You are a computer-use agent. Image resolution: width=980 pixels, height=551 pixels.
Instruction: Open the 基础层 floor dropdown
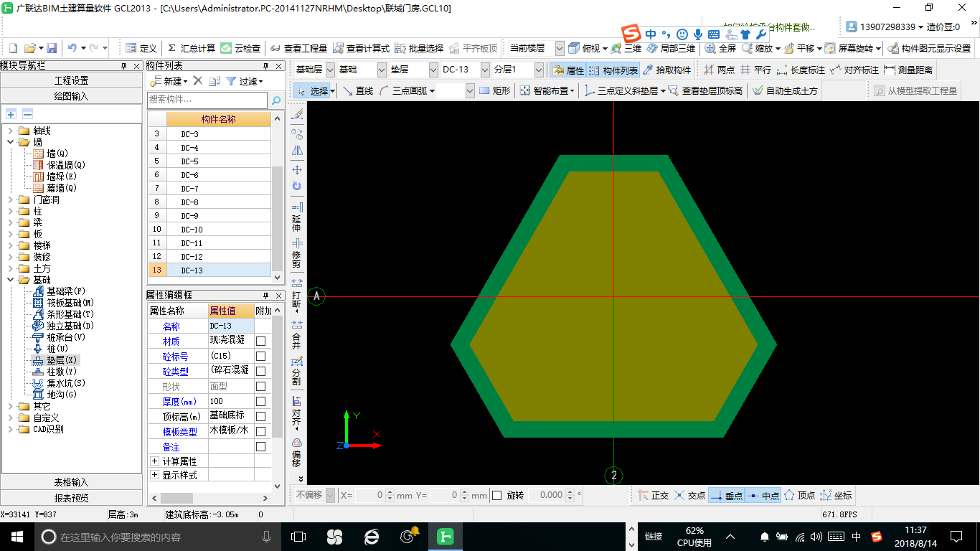(330, 70)
